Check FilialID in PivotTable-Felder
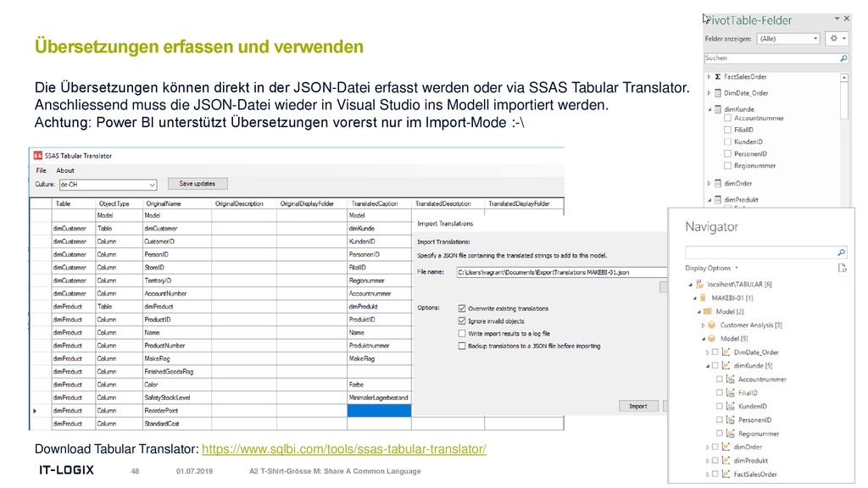This screenshot has height=488, width=868. click(727, 130)
